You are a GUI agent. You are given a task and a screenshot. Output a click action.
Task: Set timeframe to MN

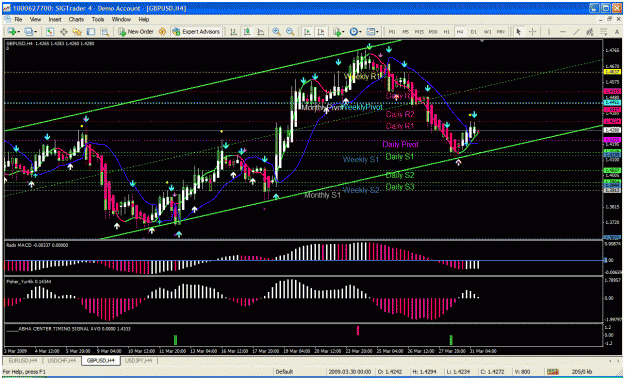tap(501, 32)
